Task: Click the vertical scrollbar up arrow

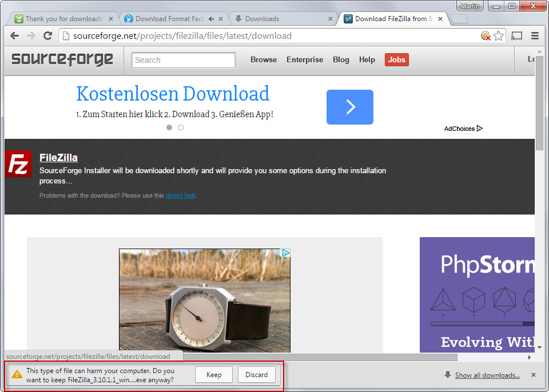Action: click(539, 51)
